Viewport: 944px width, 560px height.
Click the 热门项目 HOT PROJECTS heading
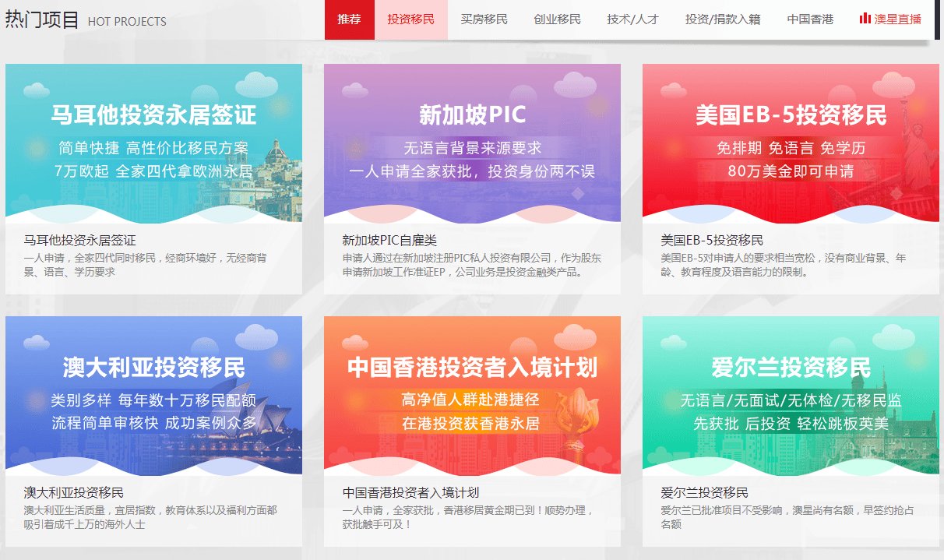(x=86, y=20)
